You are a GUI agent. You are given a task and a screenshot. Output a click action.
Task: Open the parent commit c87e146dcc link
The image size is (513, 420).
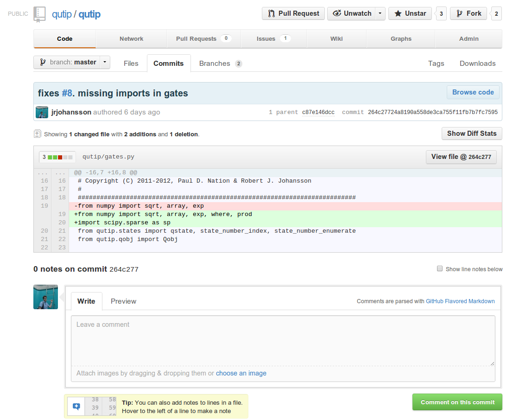click(x=318, y=112)
